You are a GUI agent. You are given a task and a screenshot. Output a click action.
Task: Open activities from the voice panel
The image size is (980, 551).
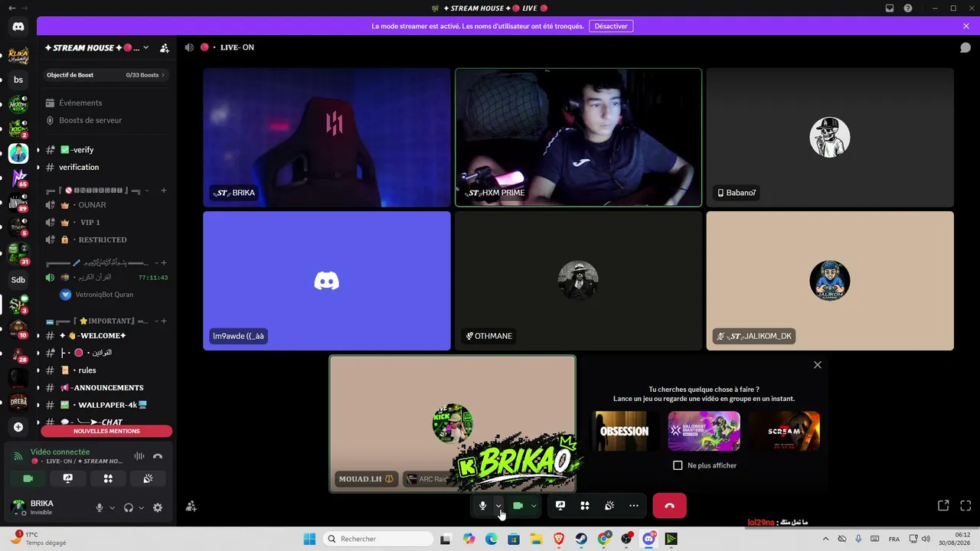(x=108, y=478)
